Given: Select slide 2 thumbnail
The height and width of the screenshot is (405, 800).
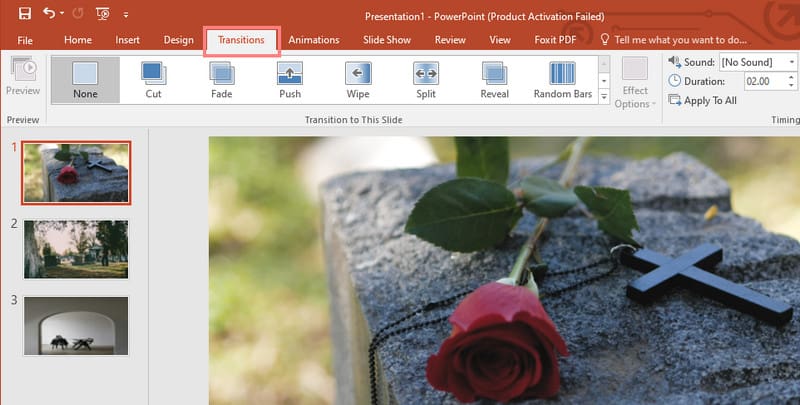Looking at the screenshot, I should click(76, 249).
